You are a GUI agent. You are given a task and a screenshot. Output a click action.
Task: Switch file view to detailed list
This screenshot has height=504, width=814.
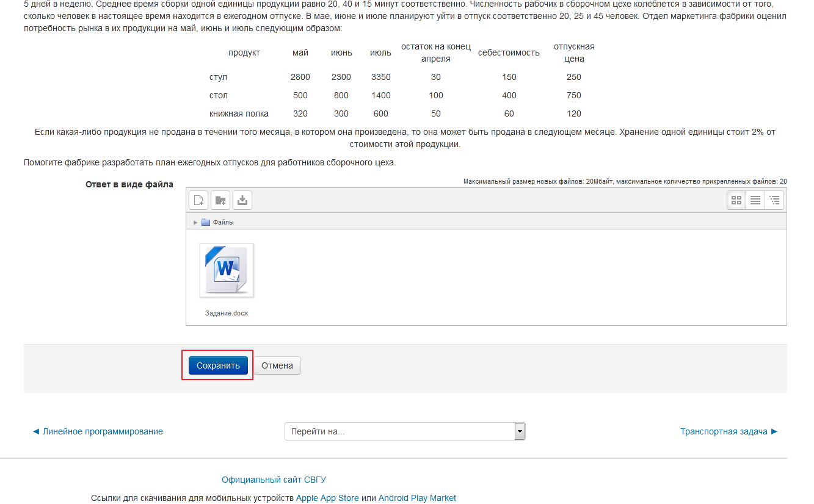point(755,200)
